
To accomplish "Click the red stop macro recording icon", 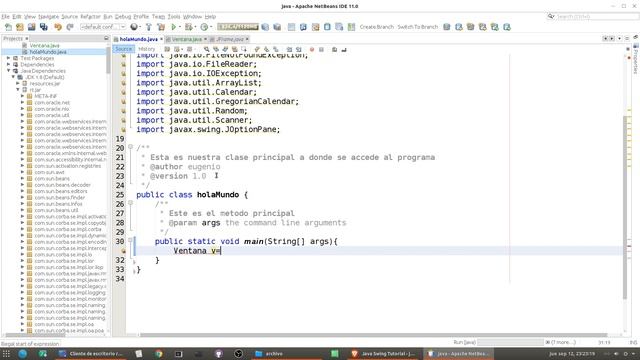I will (312, 49).
